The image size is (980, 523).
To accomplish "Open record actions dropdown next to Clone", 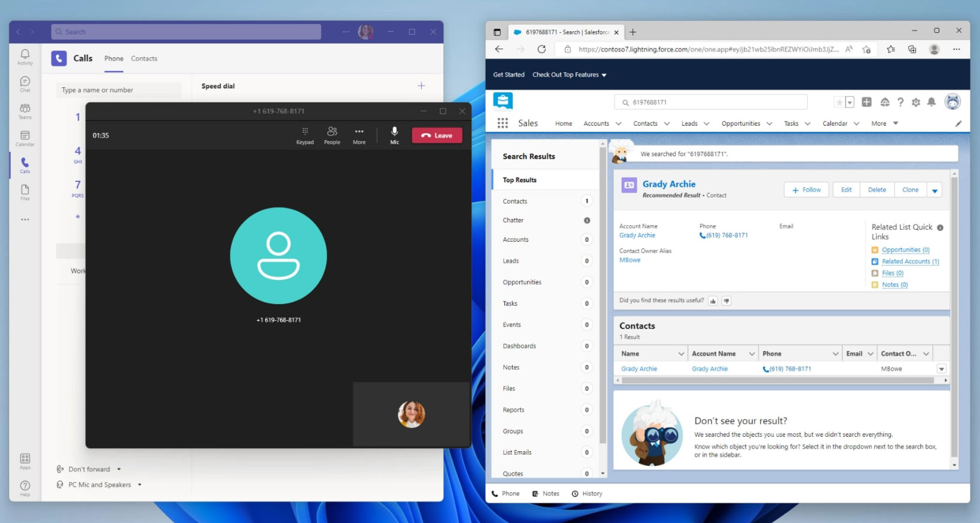I will pos(935,190).
